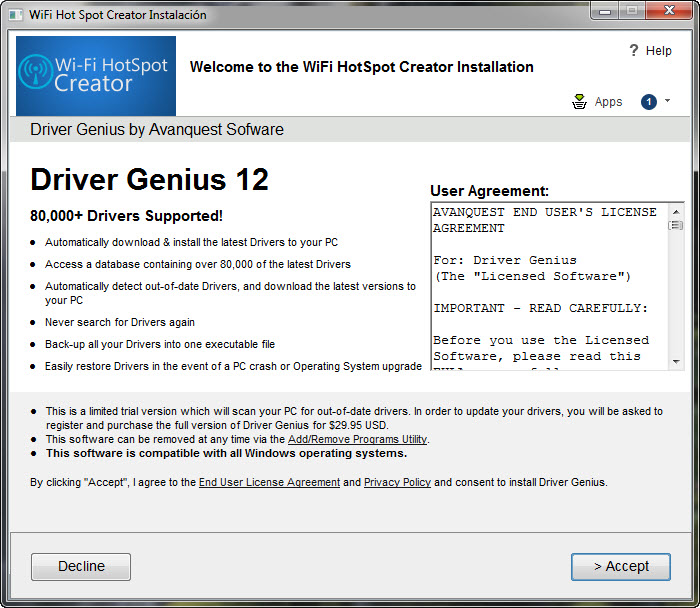Click the '80,000+ Drivers Supported!' text
Image resolution: width=700 pixels, height=608 pixels.
126,216
